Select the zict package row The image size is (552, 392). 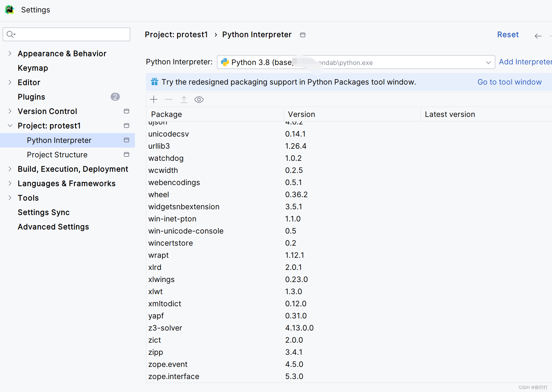point(349,340)
